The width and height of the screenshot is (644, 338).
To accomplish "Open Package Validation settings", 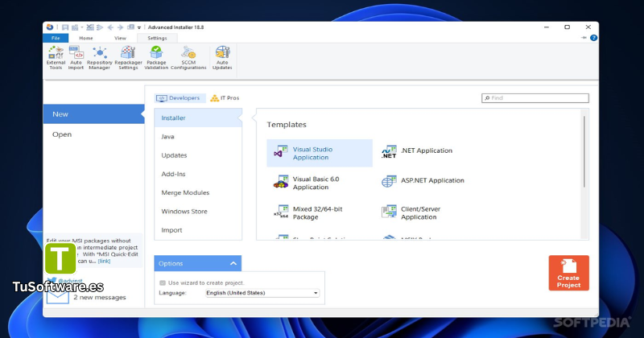I will (x=156, y=57).
